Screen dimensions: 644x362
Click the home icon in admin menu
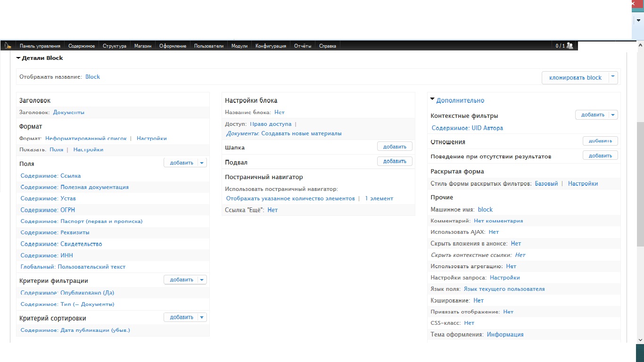click(8, 46)
